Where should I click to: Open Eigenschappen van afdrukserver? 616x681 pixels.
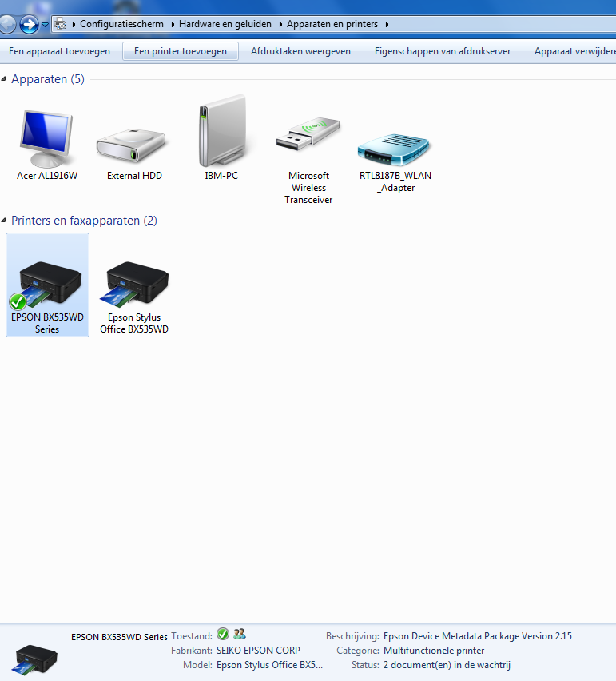(x=443, y=51)
